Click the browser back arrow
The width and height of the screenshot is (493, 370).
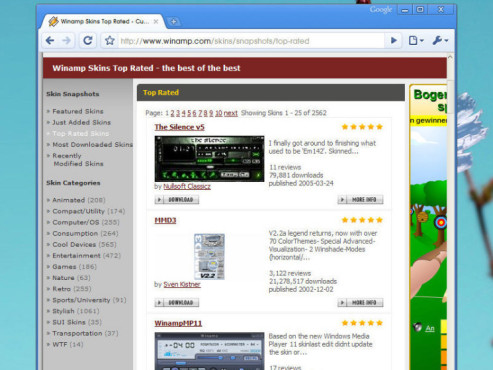click(x=50, y=41)
